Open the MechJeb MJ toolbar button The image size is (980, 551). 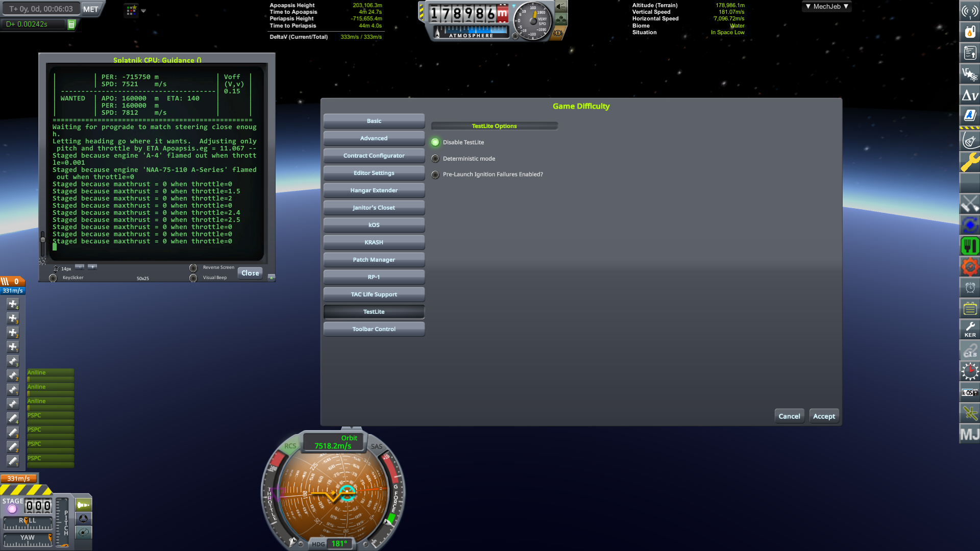pyautogui.click(x=970, y=434)
